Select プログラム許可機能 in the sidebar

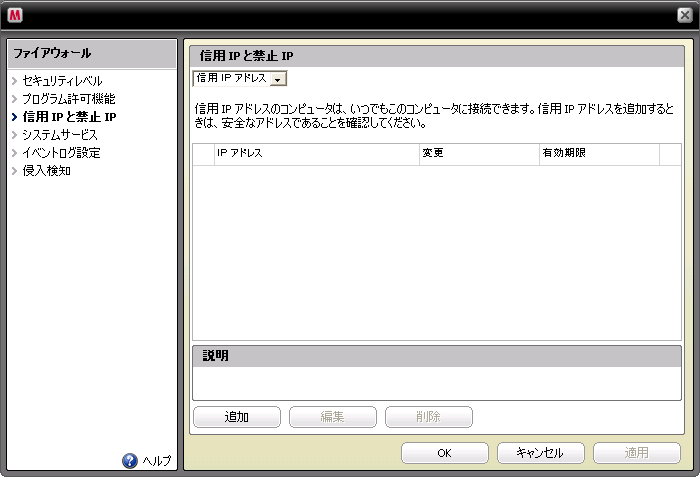coord(68,99)
